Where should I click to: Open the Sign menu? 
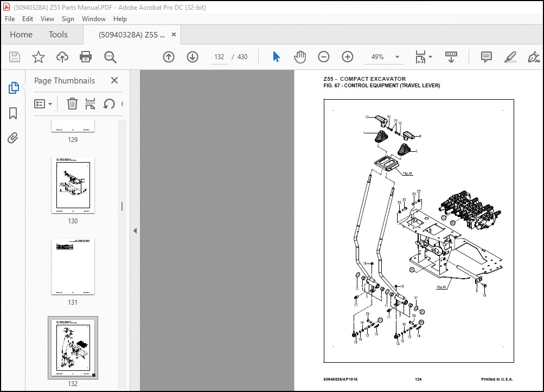(68, 19)
